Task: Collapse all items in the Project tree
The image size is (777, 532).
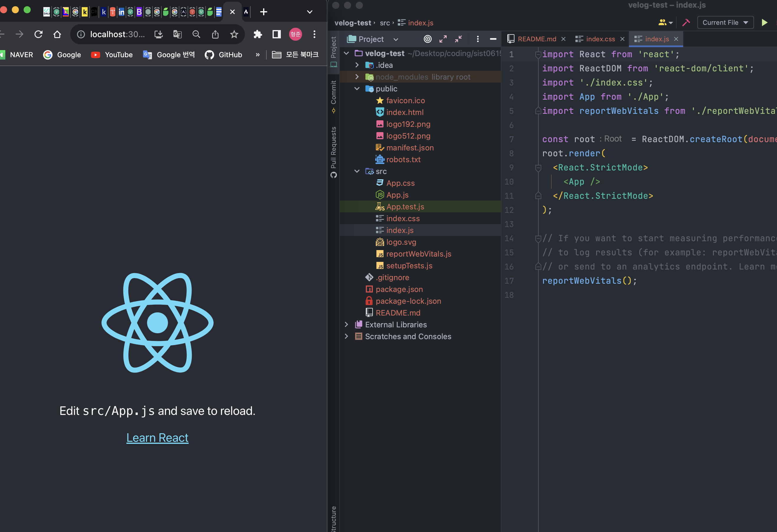Action: click(x=458, y=39)
